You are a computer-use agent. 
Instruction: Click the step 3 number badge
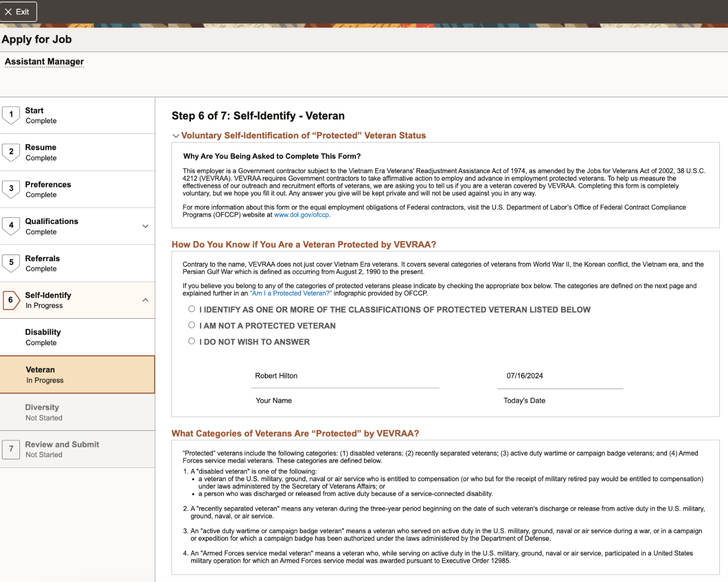11,189
